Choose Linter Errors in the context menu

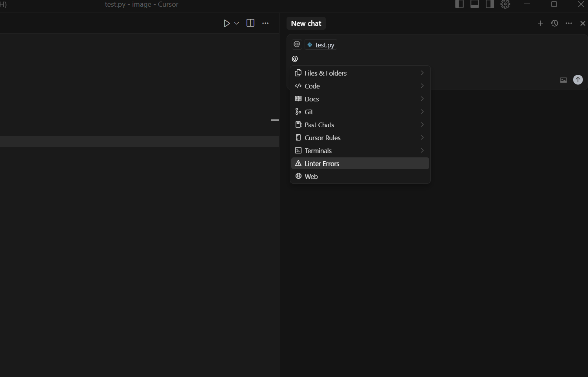click(x=360, y=164)
